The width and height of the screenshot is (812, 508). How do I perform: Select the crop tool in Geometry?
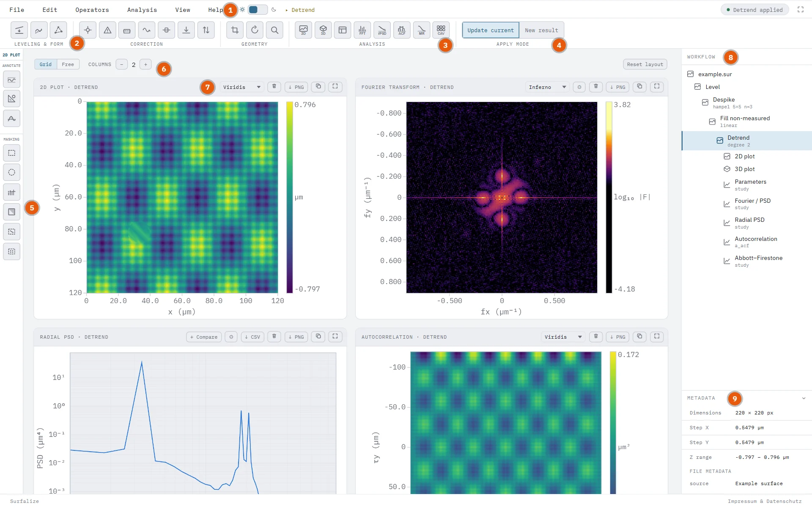[x=235, y=30]
